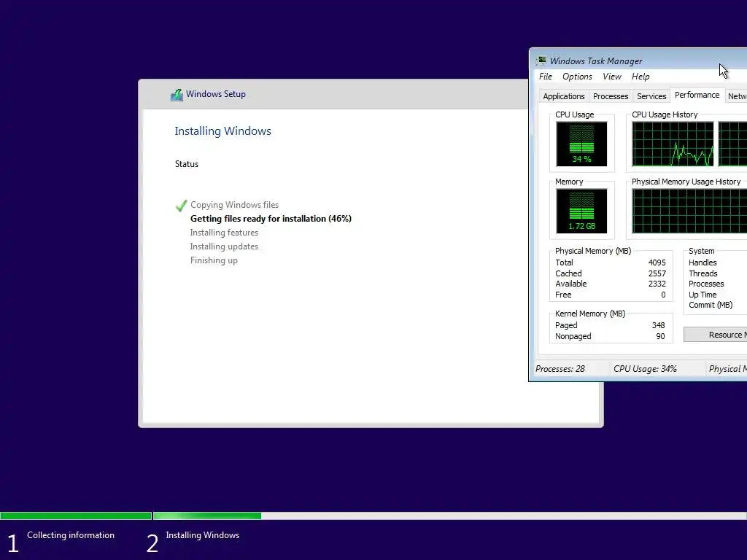This screenshot has height=560, width=747.
Task: Click the 'Handles' label under System
Action: point(703,262)
